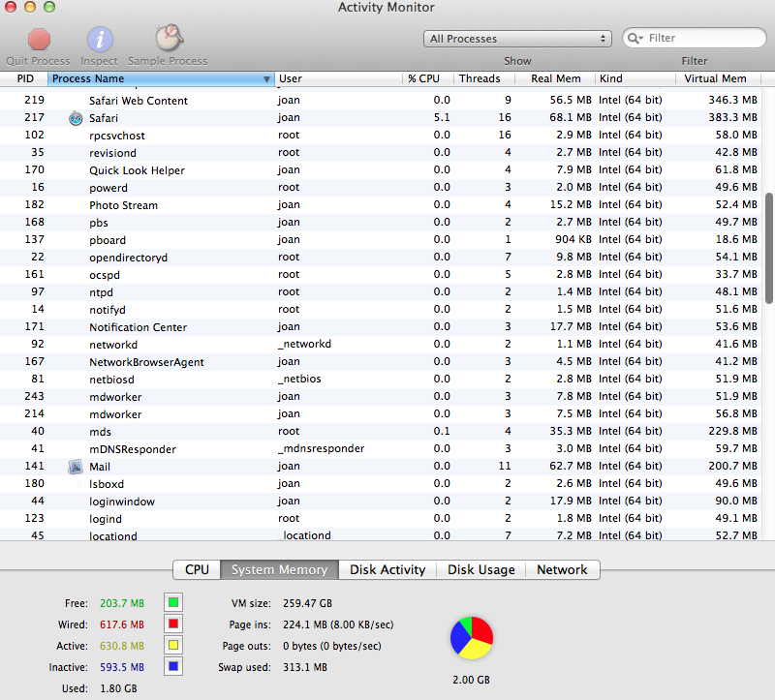775x700 pixels.
Task: Click the yellow Active memory color swatch
Action: (x=173, y=645)
